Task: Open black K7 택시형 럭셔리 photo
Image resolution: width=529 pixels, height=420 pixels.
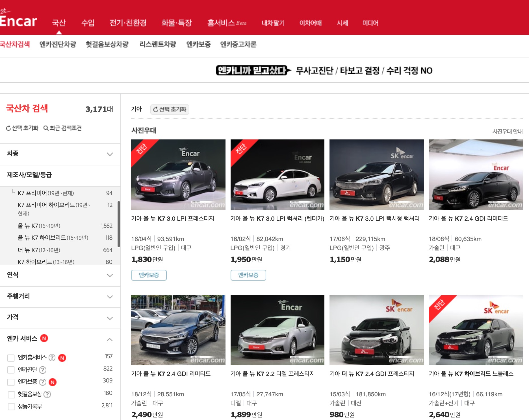Action: [377, 175]
